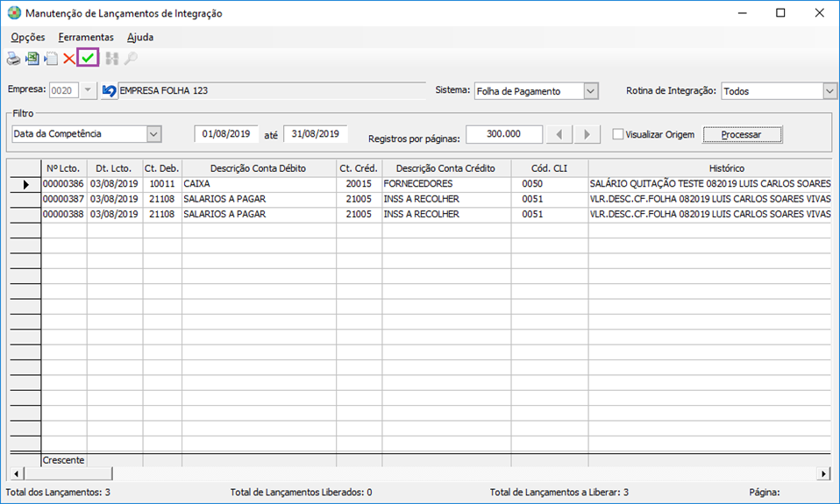Click the SALÁRIO QUITAÇÃO TESTE history cell
This screenshot has width=840, height=504.
point(710,184)
